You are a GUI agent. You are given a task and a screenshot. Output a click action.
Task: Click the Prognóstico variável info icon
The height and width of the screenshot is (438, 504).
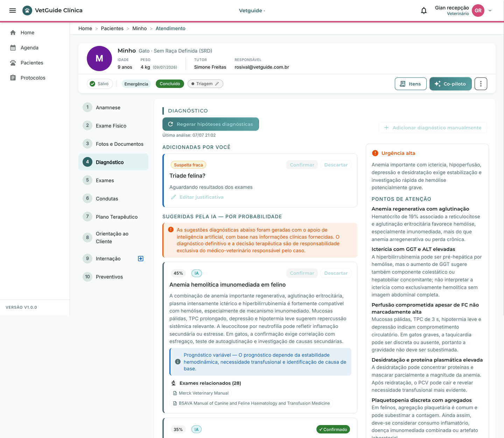tap(178, 362)
